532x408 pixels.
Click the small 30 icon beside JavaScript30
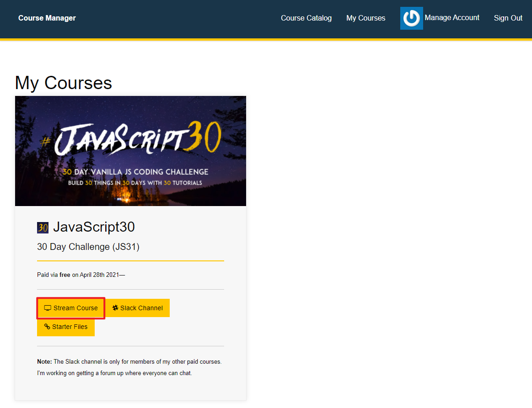click(43, 228)
